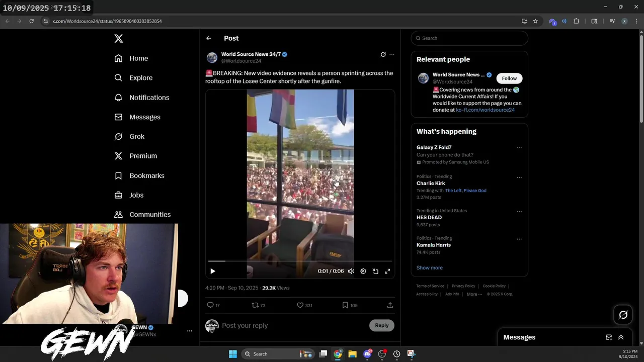Image resolution: width=644 pixels, height=362 pixels.
Task: Click the X Search box
Action: (x=469, y=38)
